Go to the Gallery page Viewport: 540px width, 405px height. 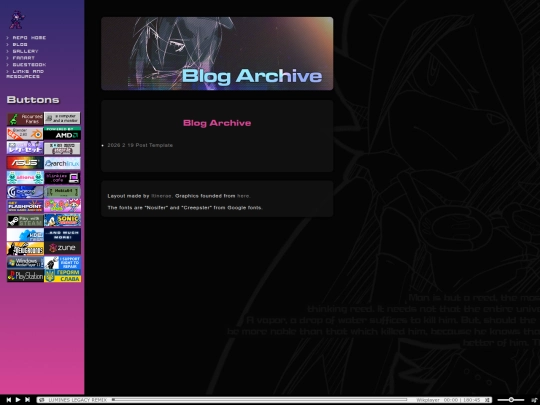point(25,51)
